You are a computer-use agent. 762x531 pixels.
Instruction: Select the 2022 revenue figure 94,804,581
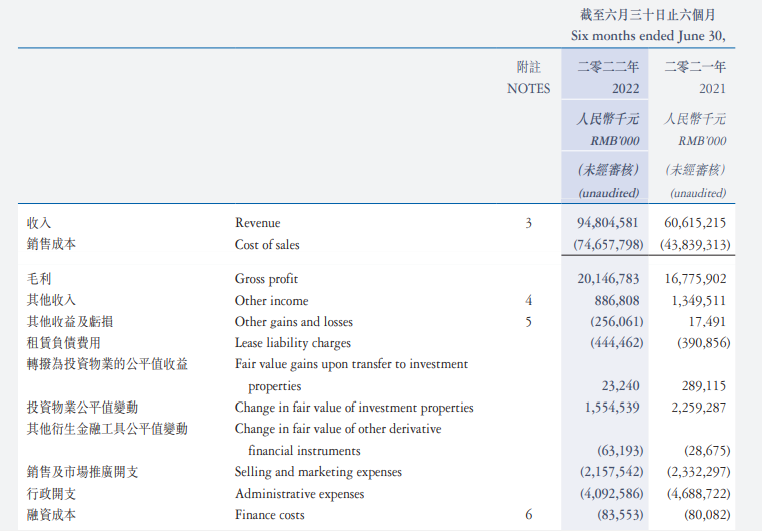coord(607,223)
